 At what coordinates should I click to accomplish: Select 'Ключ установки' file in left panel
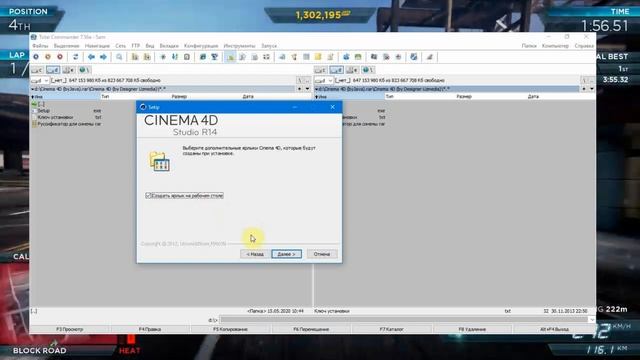(55, 117)
